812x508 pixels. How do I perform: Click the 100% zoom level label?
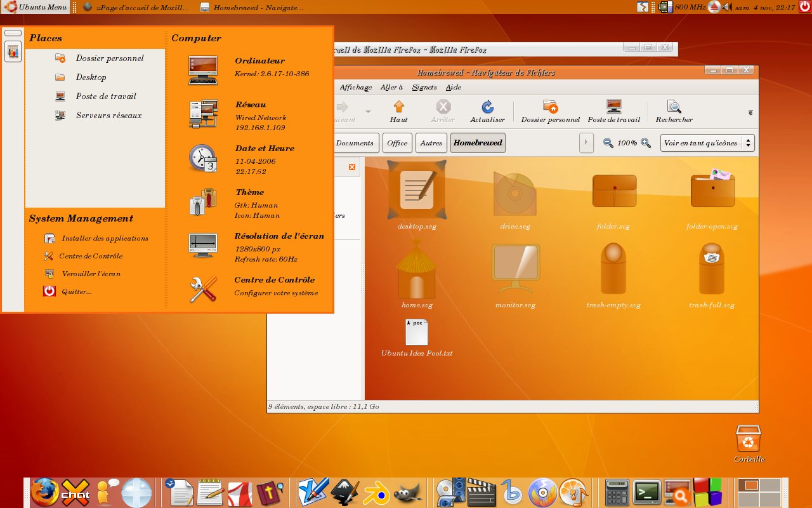[627, 143]
